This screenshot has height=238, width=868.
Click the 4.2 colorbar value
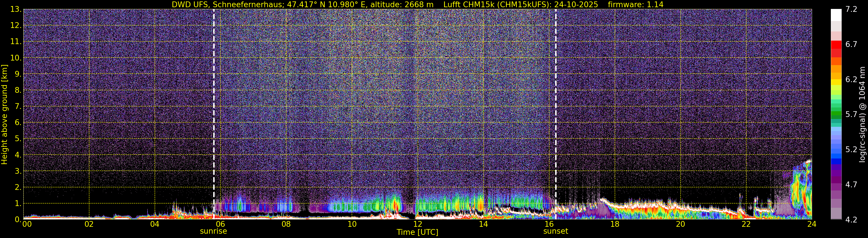coord(851,220)
